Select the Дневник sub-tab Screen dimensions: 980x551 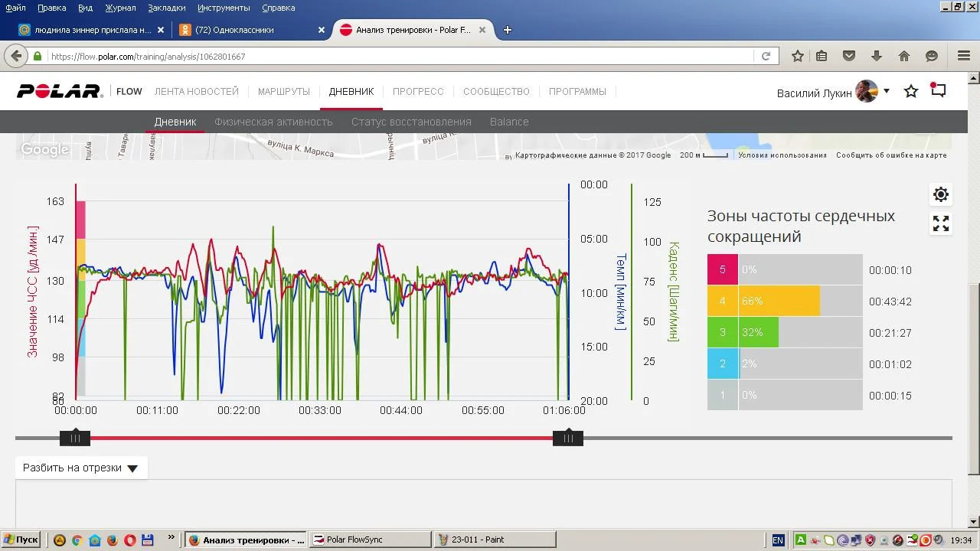[175, 122]
